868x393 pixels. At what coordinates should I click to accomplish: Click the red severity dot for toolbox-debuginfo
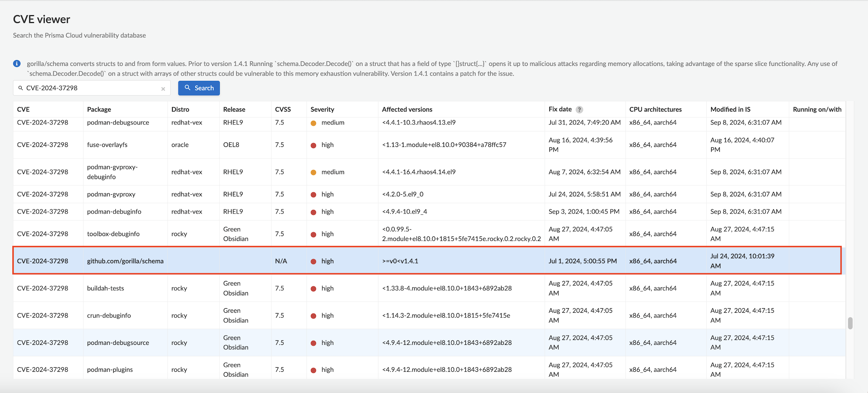click(313, 234)
